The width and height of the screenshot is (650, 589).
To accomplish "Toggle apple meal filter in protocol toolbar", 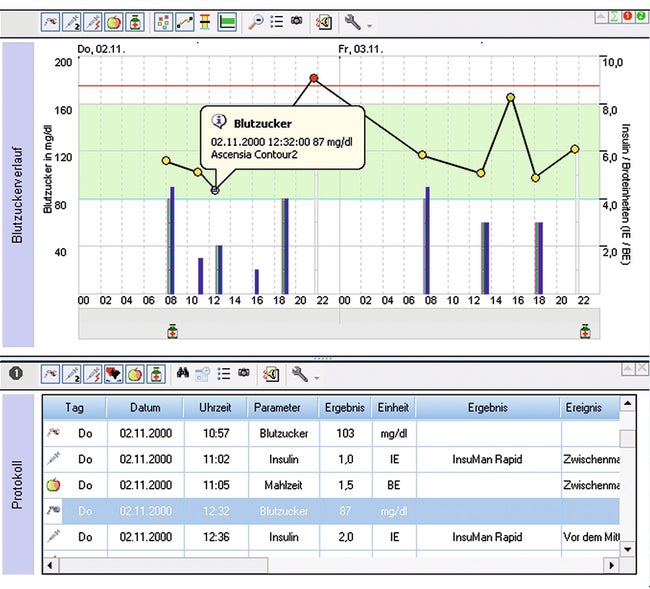I will tap(135, 374).
